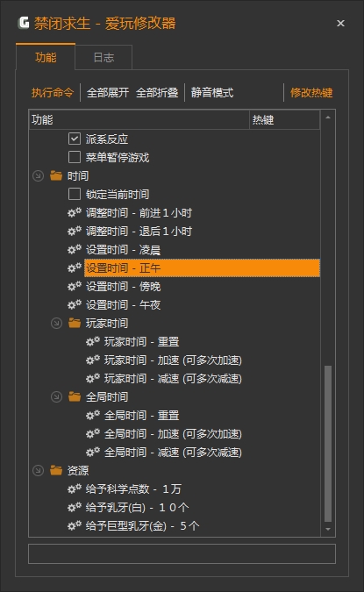Viewport: 364px width, 592px height.
Task: Click the vertical scrollbar thumb
Action: click(x=328, y=444)
